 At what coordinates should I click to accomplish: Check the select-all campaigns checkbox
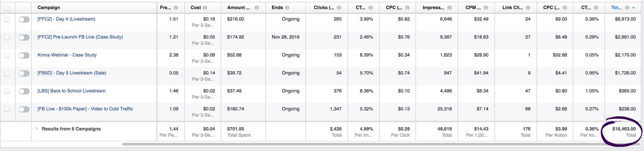coord(7,8)
